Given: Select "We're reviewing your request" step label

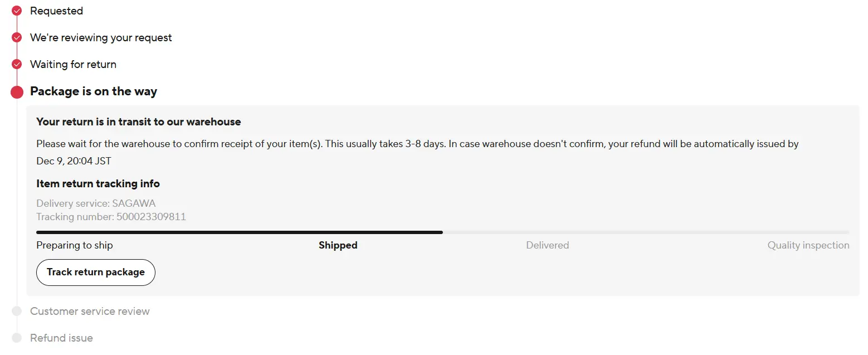Looking at the screenshot, I should tap(101, 37).
